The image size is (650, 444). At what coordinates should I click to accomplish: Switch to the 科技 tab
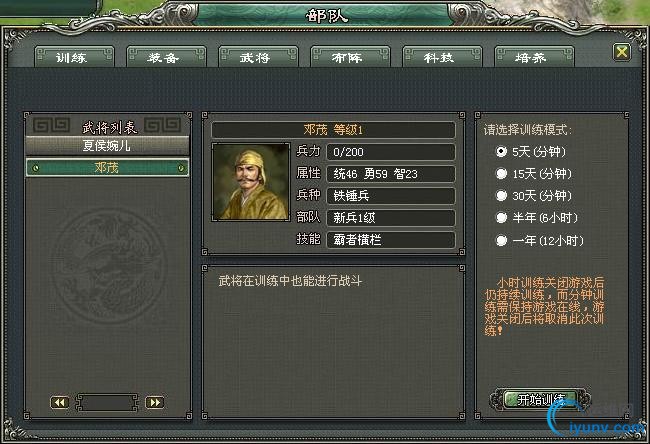(442, 57)
